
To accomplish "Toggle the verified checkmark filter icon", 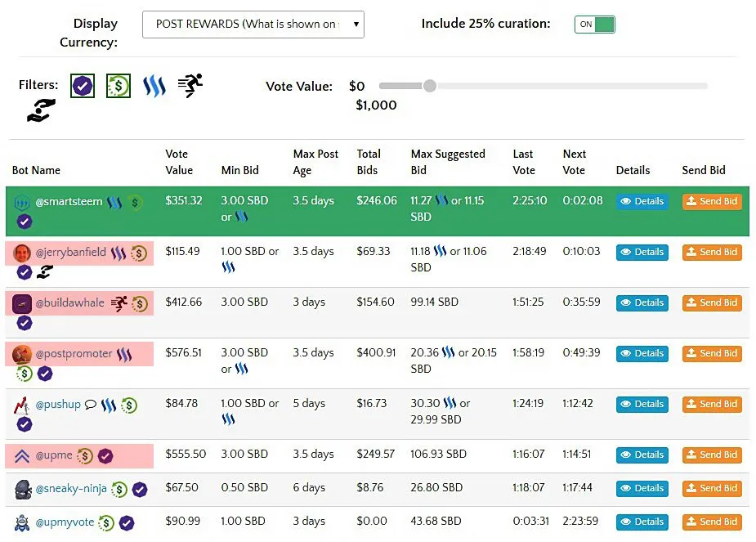I will [x=83, y=87].
